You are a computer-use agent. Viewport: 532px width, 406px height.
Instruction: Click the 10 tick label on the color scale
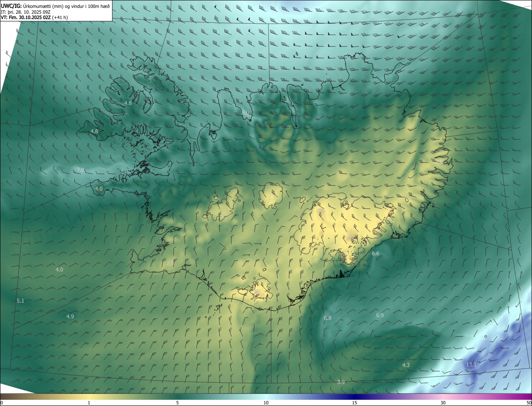point(266,403)
